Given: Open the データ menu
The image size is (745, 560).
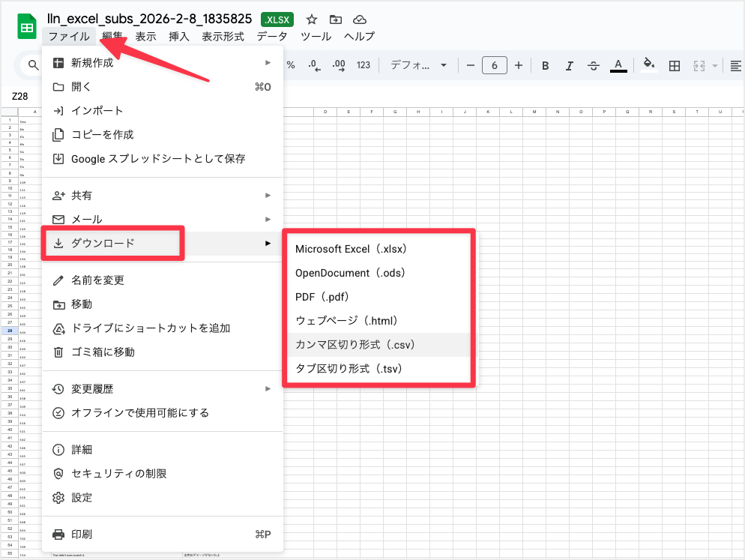Looking at the screenshot, I should pos(272,35).
